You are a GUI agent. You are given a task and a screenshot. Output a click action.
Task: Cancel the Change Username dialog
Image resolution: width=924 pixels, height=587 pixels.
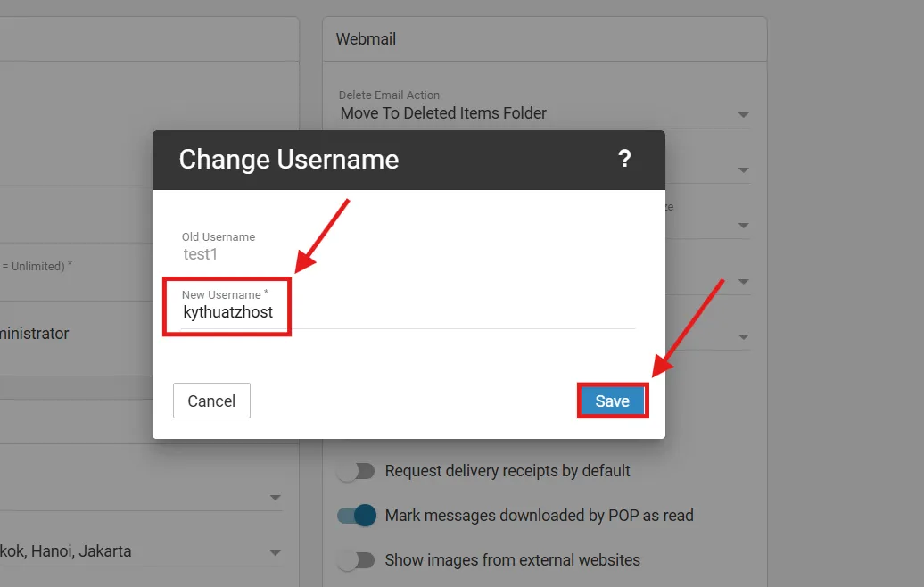click(x=211, y=401)
